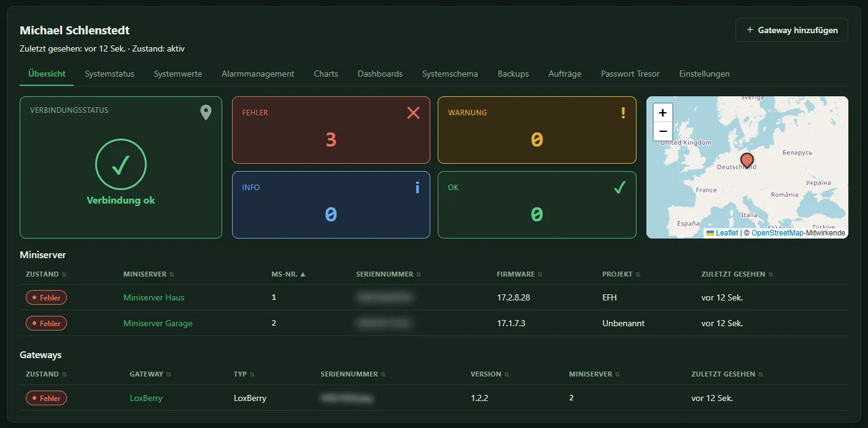Click the Fehler badge for Miniserver Garage
The height and width of the screenshot is (428, 868).
(x=46, y=323)
